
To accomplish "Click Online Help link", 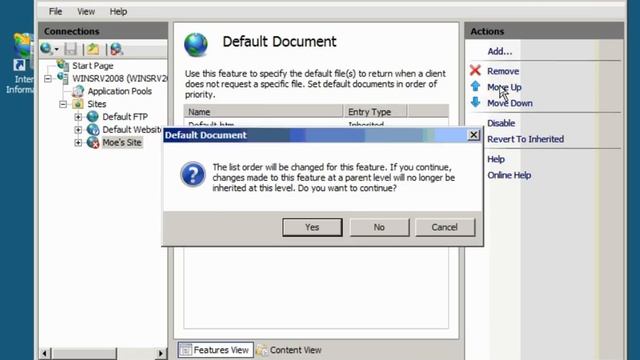I will click(x=509, y=175).
